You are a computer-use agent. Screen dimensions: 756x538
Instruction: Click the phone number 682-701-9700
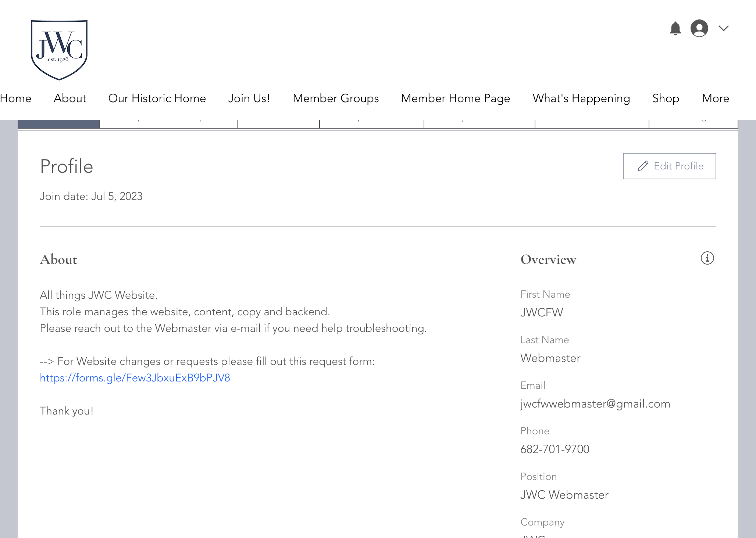[555, 449]
